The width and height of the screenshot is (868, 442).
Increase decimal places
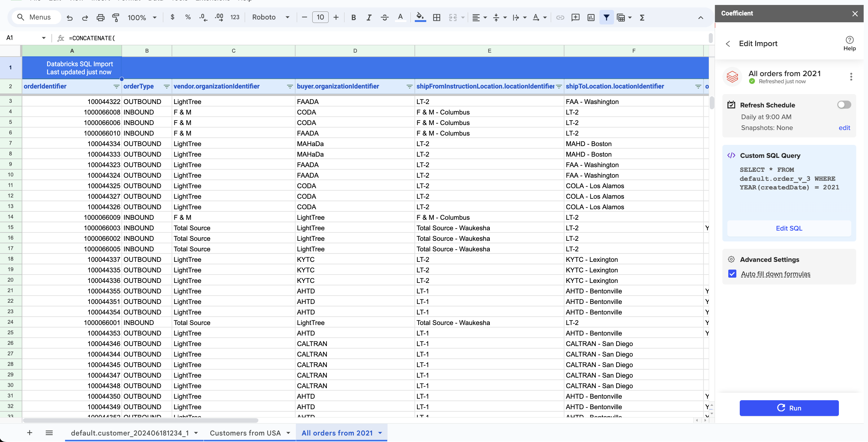point(219,17)
